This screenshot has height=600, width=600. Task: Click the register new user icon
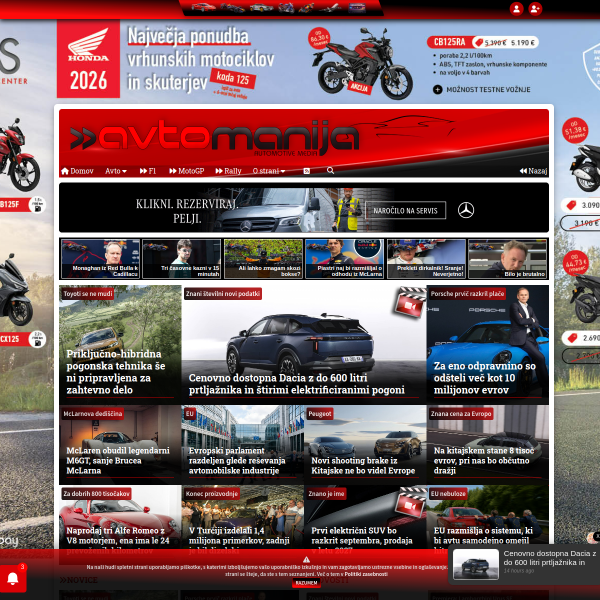(535, 8)
